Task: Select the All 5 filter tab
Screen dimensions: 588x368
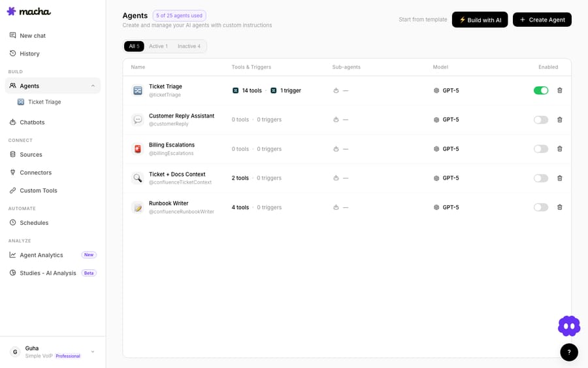Action: coord(134,46)
